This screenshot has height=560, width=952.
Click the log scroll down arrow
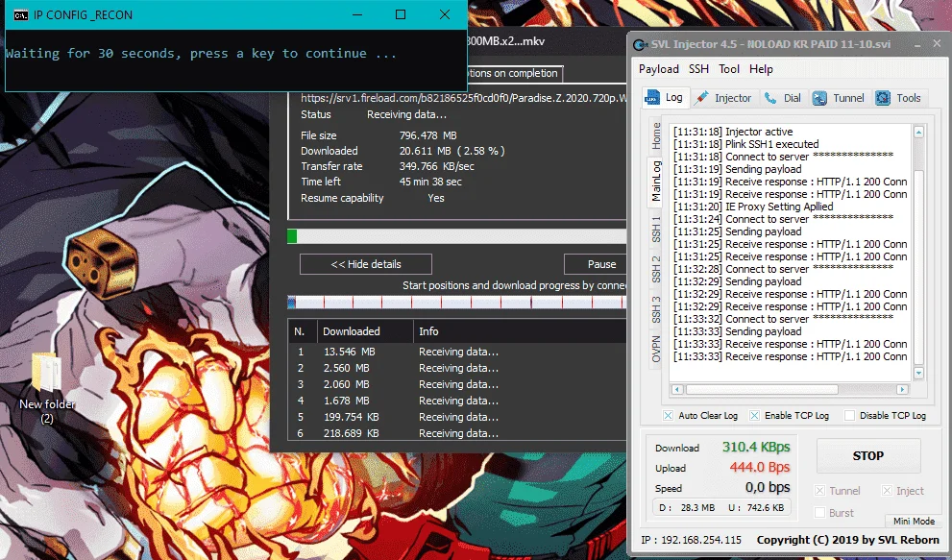click(918, 373)
